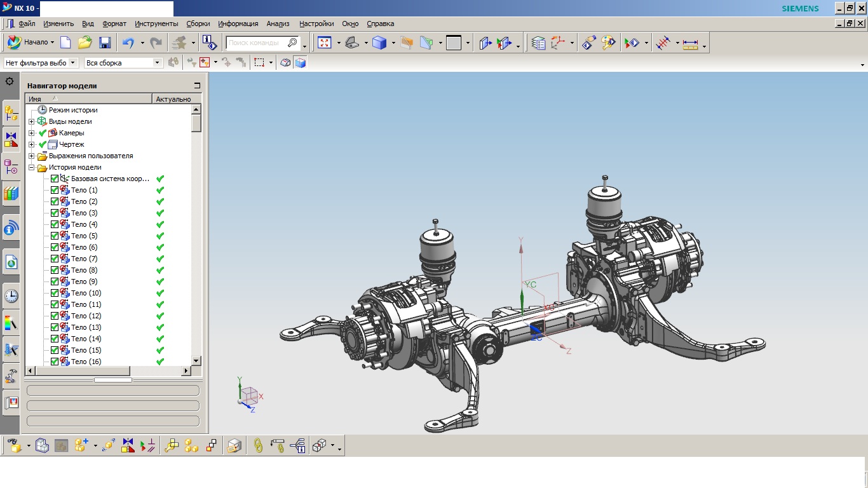Image resolution: width=868 pixels, height=488 pixels.
Task: Open the Справка menu
Action: [x=380, y=24]
